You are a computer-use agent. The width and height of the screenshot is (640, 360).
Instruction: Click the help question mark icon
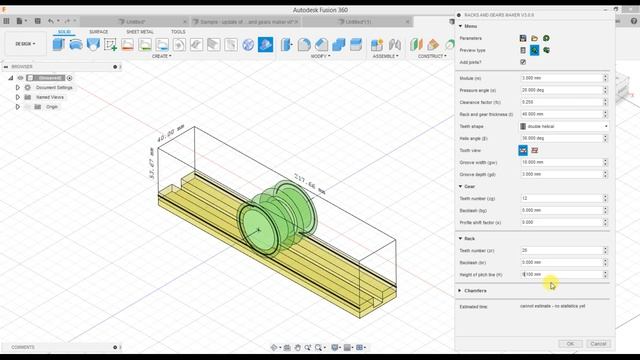pos(634,21)
